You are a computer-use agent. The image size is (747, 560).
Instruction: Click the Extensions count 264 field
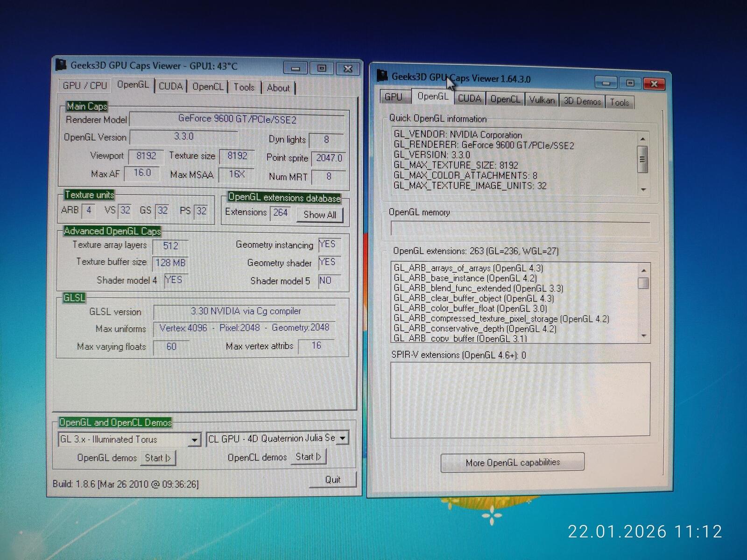click(280, 213)
